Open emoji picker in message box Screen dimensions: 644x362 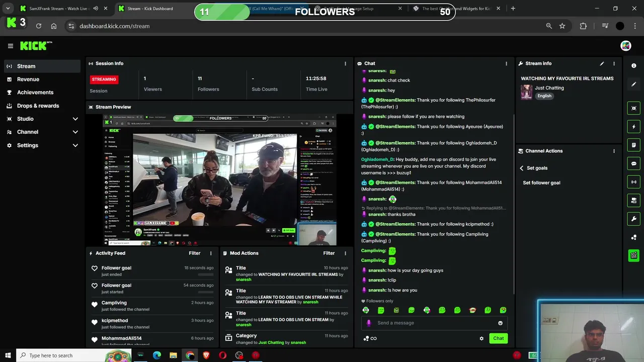coord(500,323)
